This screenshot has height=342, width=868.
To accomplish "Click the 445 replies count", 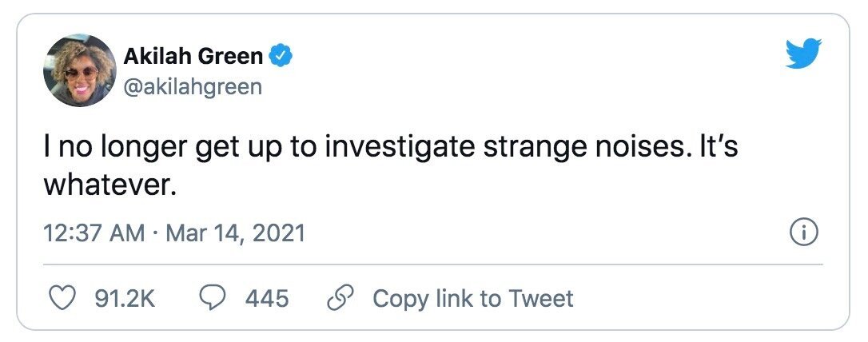I will 268,300.
